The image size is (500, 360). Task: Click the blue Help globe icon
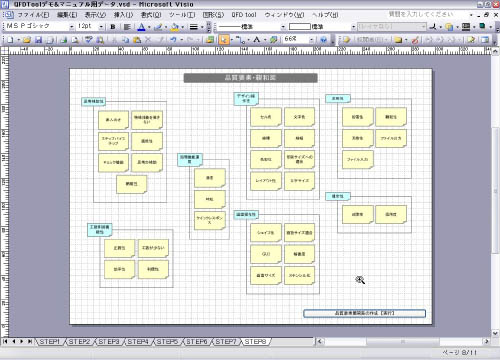[x=323, y=40]
